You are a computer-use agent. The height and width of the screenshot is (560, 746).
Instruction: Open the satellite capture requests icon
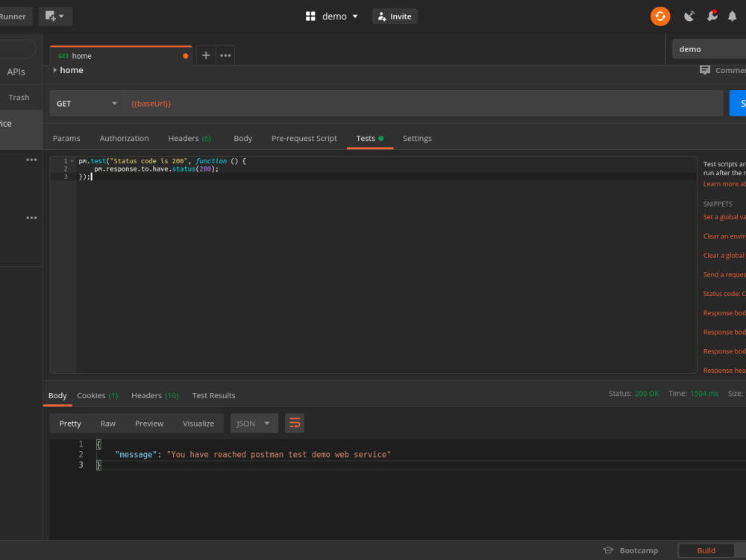689,16
